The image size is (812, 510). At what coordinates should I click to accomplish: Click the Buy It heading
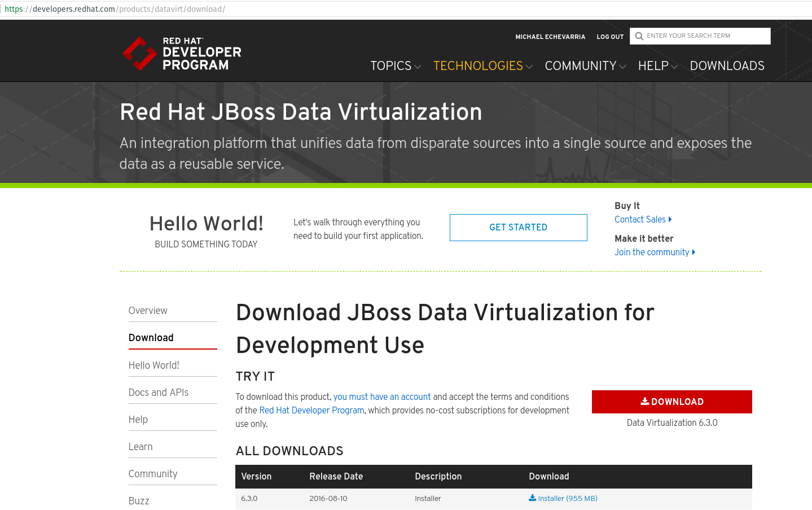(x=627, y=206)
